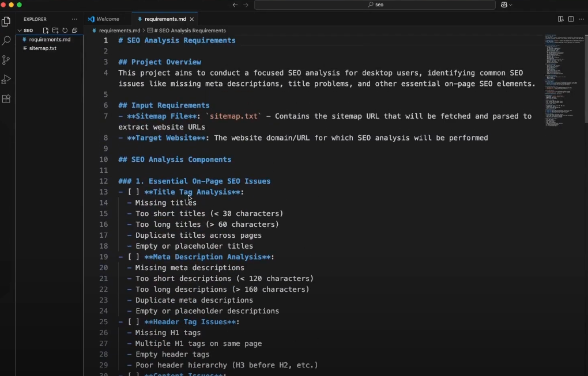This screenshot has height=376, width=588.
Task: Open the markdown preview to the side
Action: click(560, 19)
